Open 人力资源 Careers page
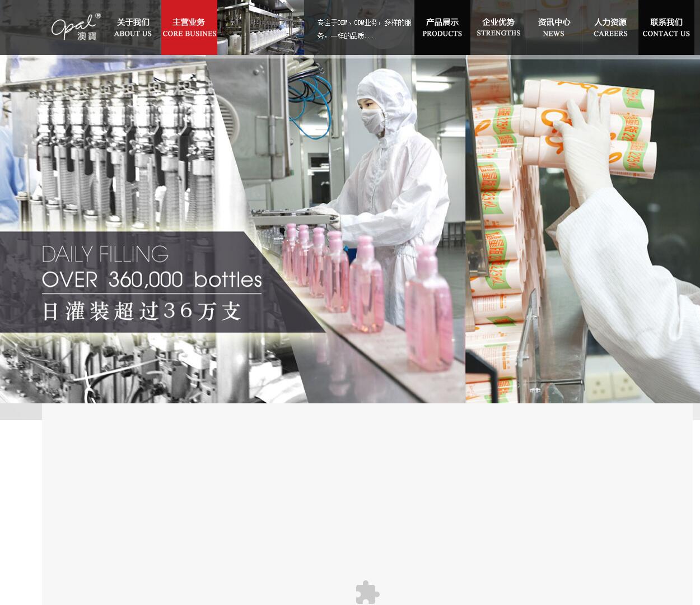700x605 pixels. click(610, 27)
